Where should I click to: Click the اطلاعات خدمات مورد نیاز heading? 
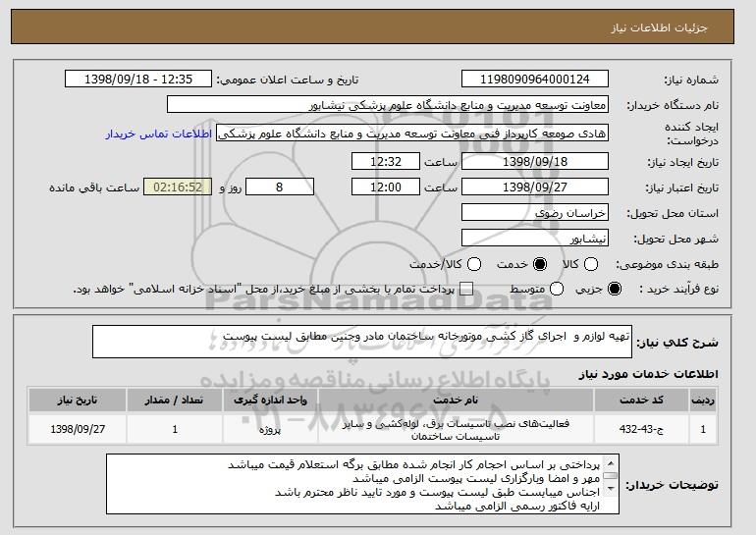[648, 374]
